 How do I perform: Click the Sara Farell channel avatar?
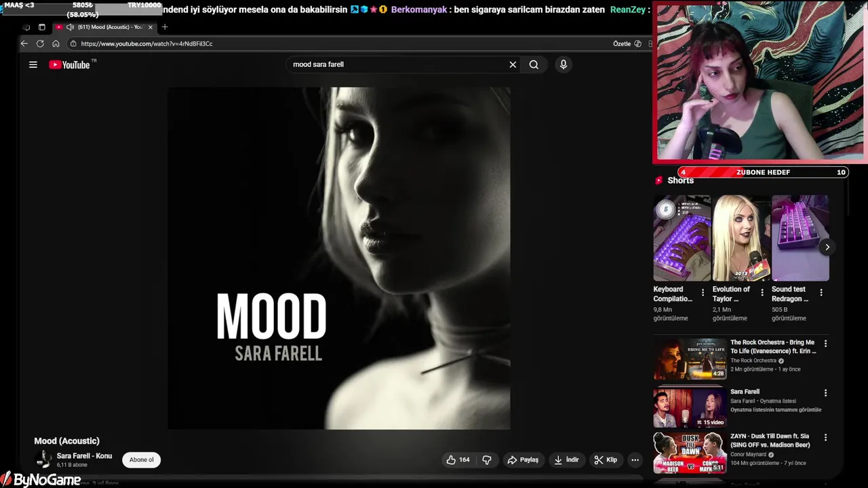pyautogui.click(x=43, y=460)
